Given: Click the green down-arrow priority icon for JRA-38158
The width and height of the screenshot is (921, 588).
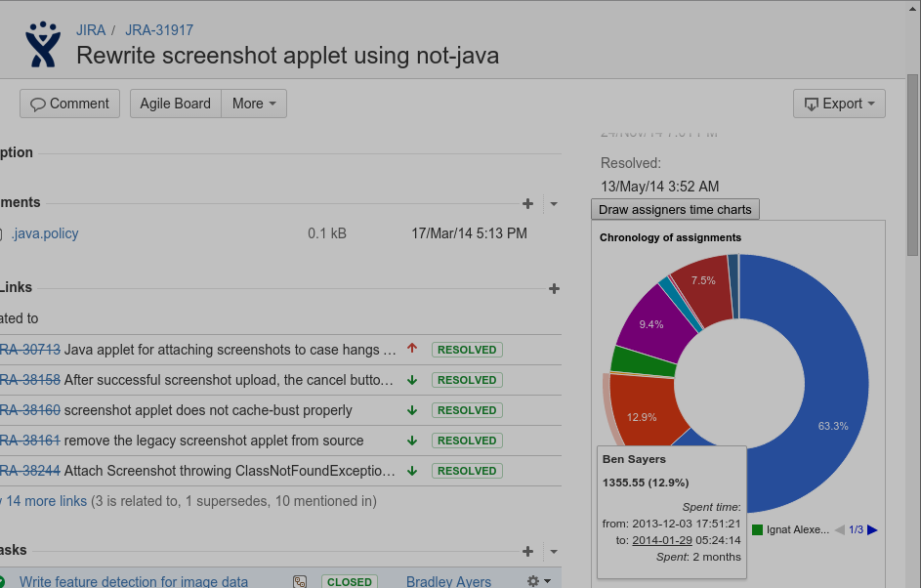Looking at the screenshot, I should pyautogui.click(x=412, y=380).
